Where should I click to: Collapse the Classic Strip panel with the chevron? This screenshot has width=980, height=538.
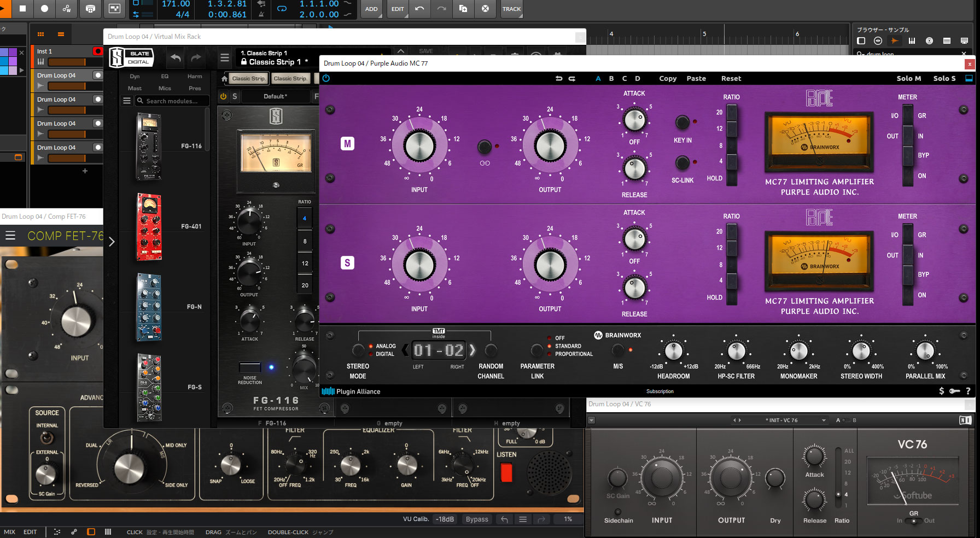[x=401, y=51]
